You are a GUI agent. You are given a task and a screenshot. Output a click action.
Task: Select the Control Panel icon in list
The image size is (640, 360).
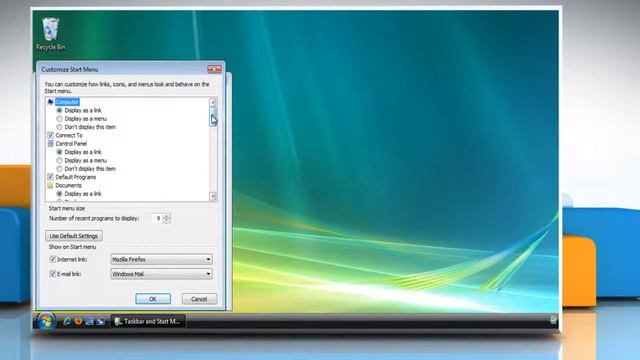(51, 144)
